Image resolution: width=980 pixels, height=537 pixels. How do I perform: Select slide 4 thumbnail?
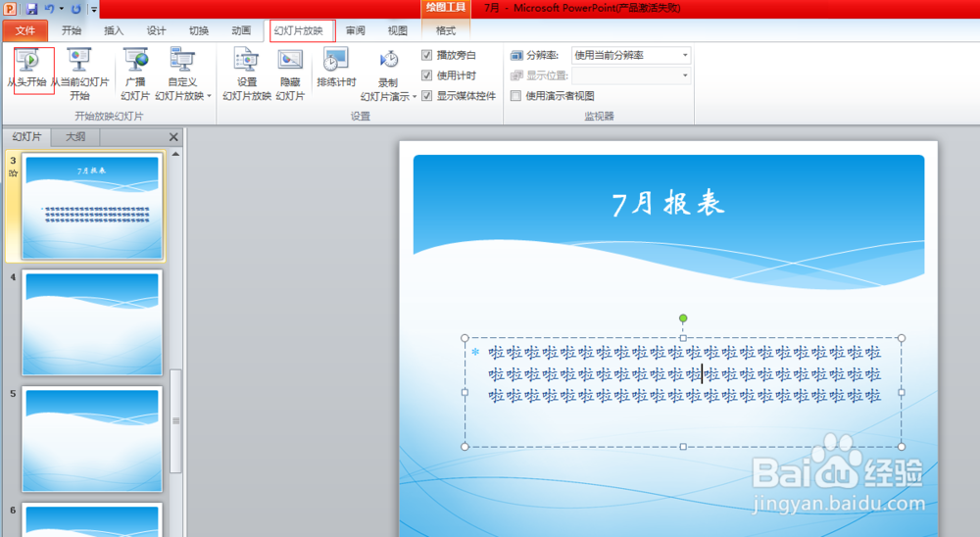pos(92,322)
